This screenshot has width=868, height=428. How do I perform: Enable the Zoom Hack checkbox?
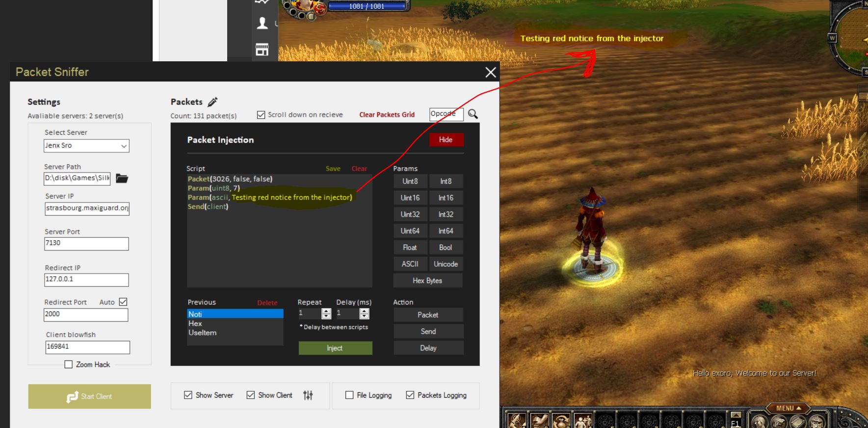pos(69,364)
